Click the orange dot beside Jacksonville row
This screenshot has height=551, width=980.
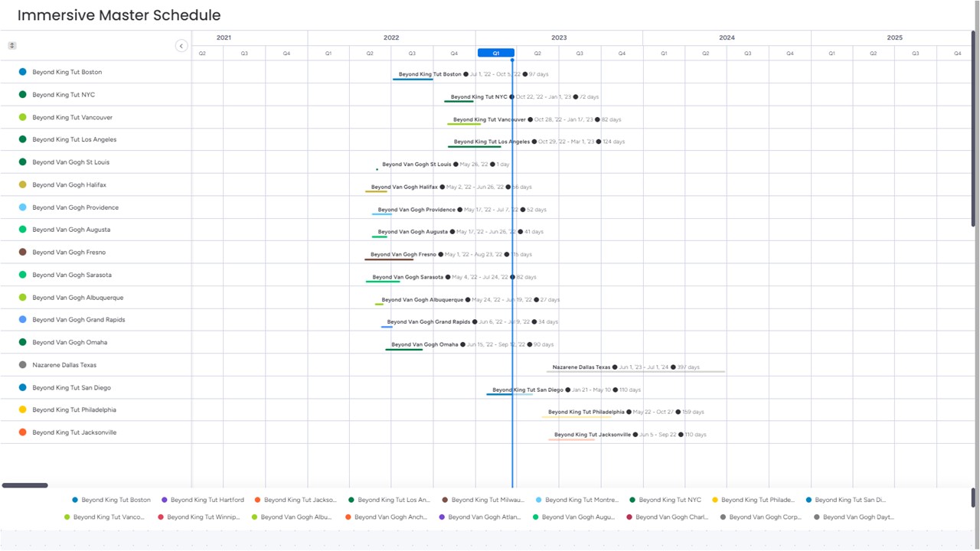tap(23, 432)
